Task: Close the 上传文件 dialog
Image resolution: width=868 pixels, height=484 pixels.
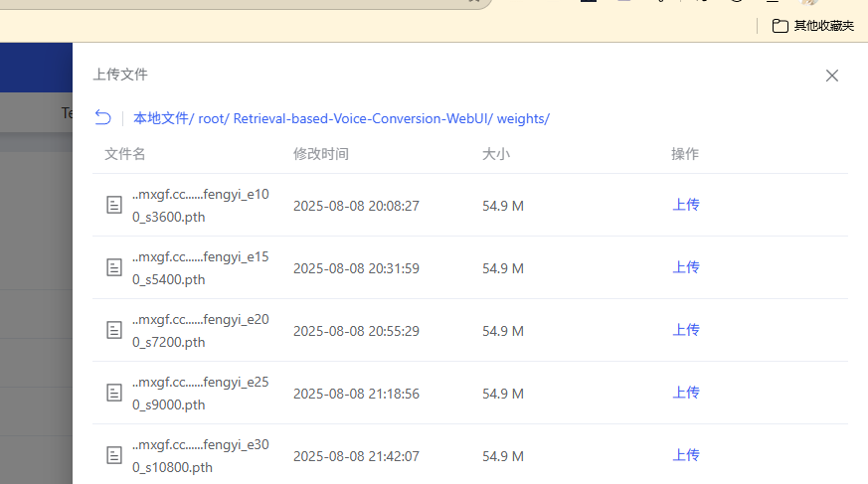Action: point(831,76)
